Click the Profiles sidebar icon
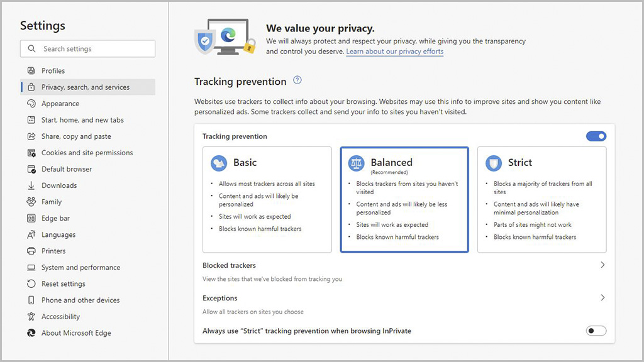The height and width of the screenshot is (362, 644). pos(31,71)
